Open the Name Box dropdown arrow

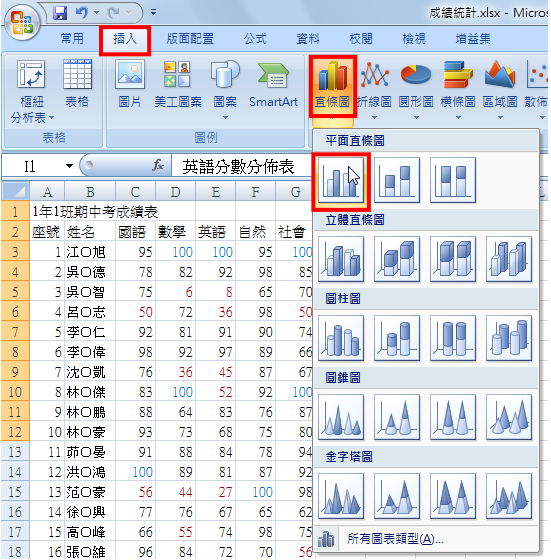coord(69,166)
